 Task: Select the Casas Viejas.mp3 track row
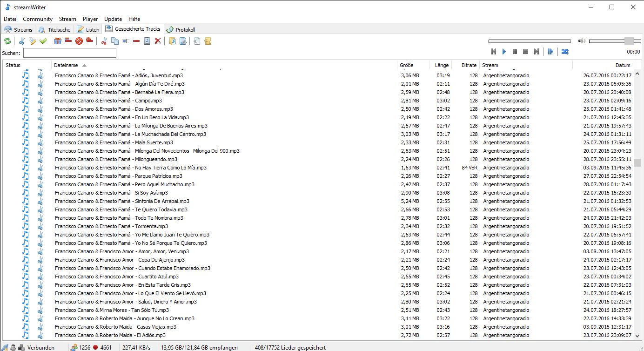click(x=318, y=327)
